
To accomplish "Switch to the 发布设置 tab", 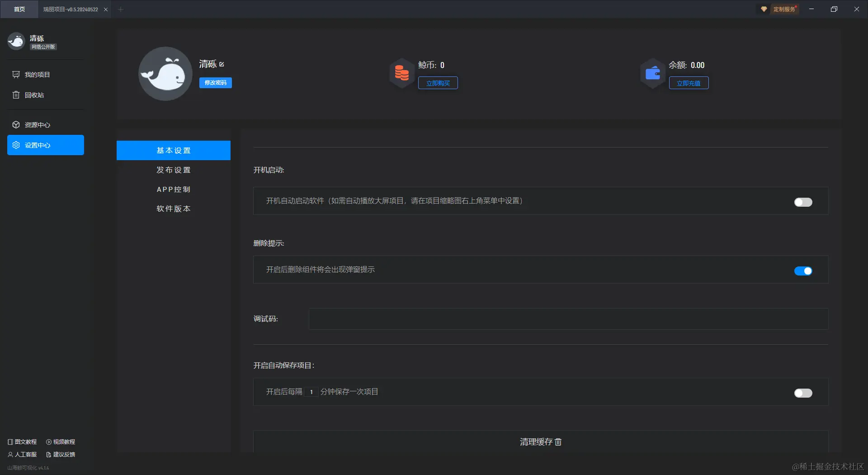I will tap(174, 170).
